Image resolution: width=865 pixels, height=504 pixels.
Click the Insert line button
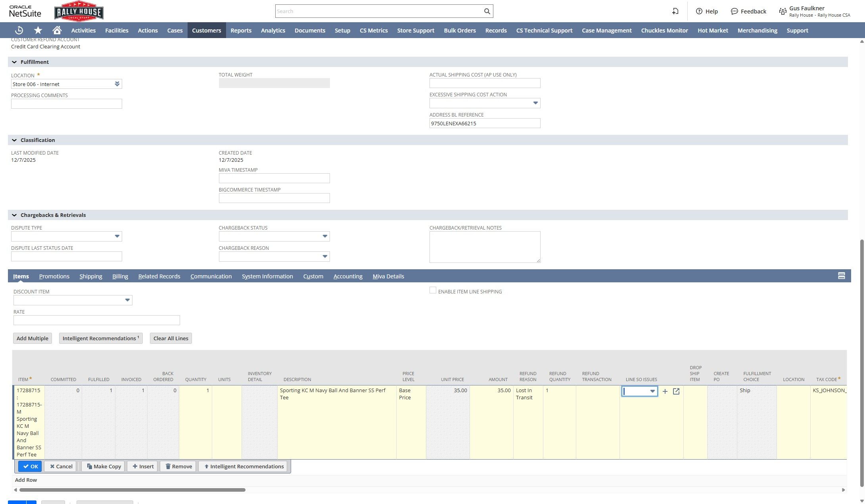143,466
